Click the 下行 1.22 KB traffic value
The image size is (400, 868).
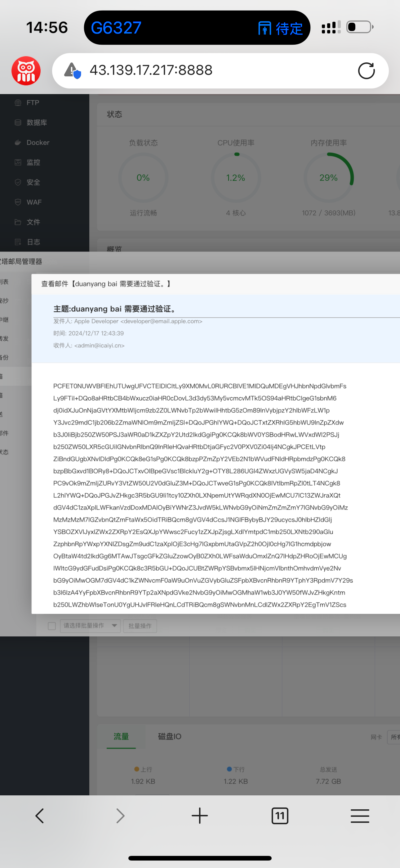(x=236, y=781)
